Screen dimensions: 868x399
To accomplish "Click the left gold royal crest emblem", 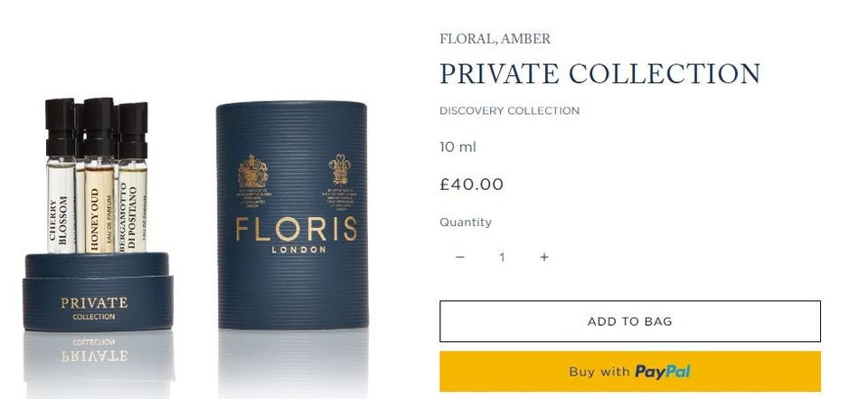I will (x=253, y=171).
